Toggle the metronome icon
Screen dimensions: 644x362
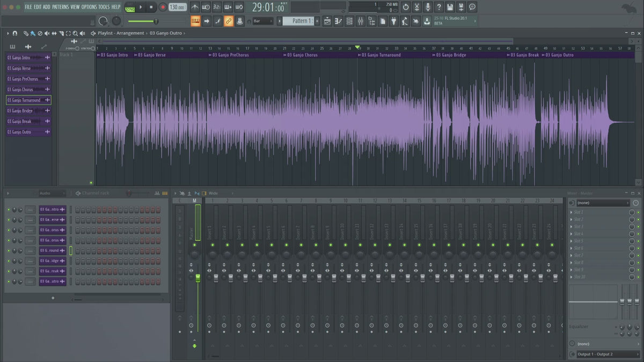194,8
